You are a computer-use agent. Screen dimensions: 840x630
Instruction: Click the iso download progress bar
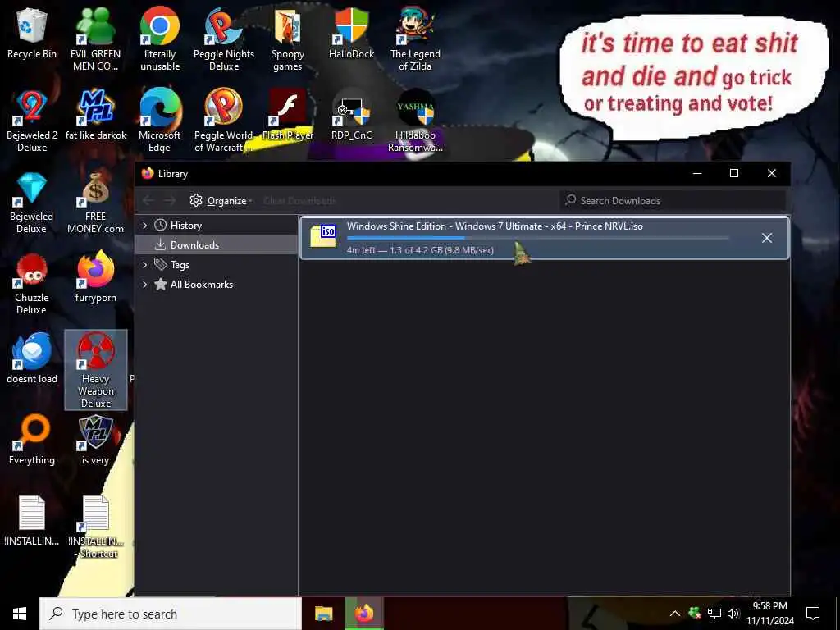pyautogui.click(x=538, y=238)
